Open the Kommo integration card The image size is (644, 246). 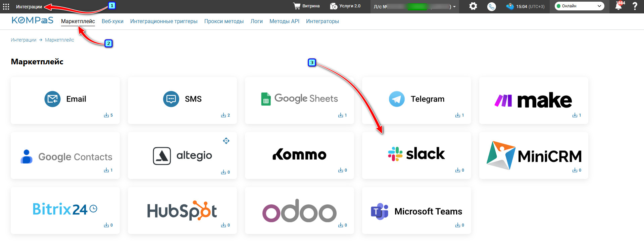coord(299,156)
